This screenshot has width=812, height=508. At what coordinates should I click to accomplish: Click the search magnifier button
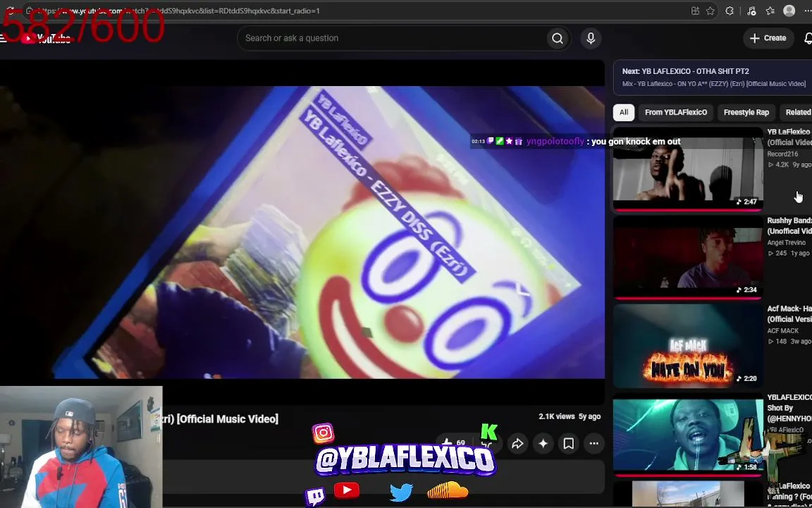point(558,38)
